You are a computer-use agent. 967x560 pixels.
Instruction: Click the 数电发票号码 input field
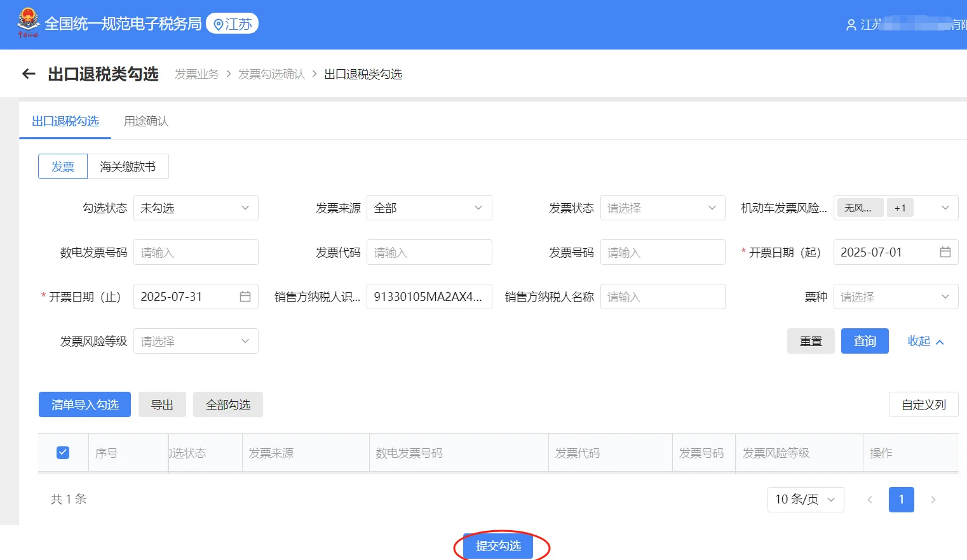click(195, 252)
